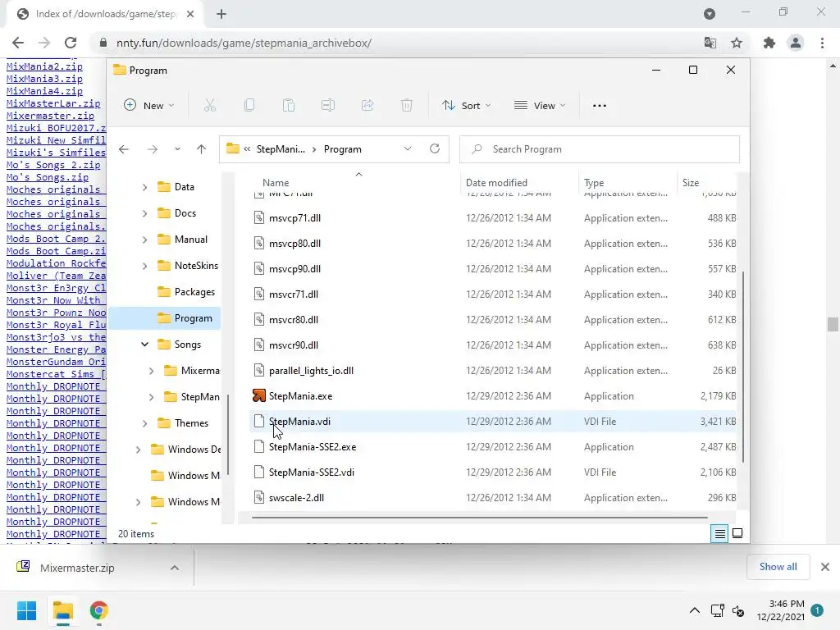Click the Copy icon in Explorer toolbar
This screenshot has height=630, width=840.
pyautogui.click(x=249, y=106)
